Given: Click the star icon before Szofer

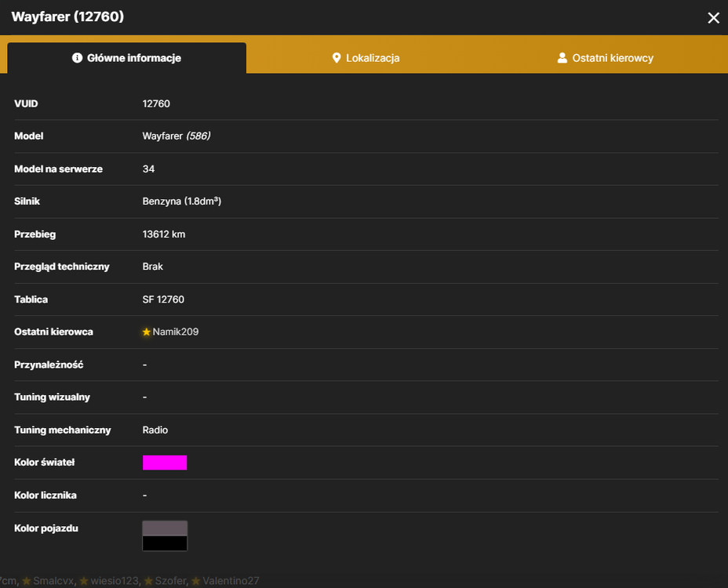Looking at the screenshot, I should coord(148,581).
